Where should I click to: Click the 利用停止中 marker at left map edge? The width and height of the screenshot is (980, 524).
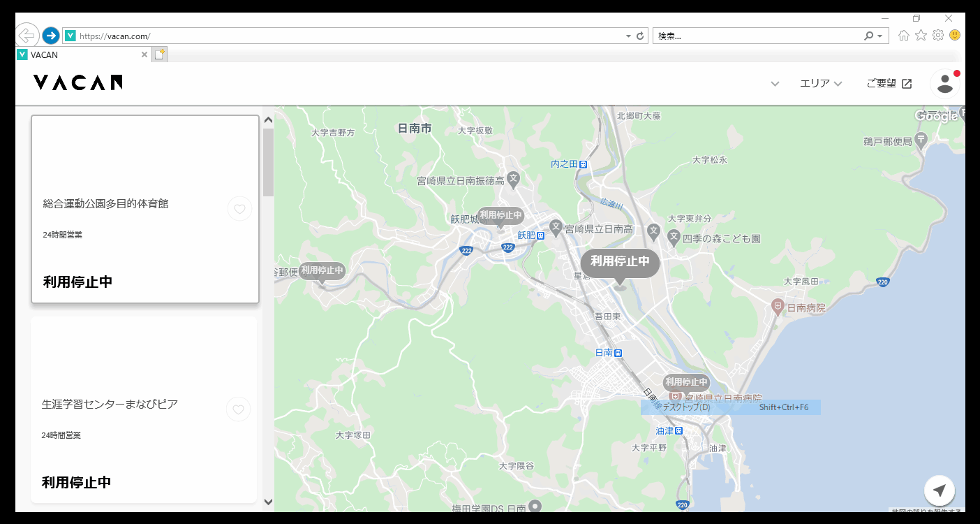322,272
